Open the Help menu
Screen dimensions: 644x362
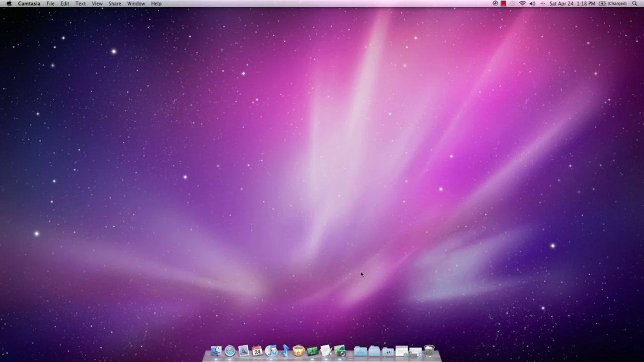[x=156, y=3]
